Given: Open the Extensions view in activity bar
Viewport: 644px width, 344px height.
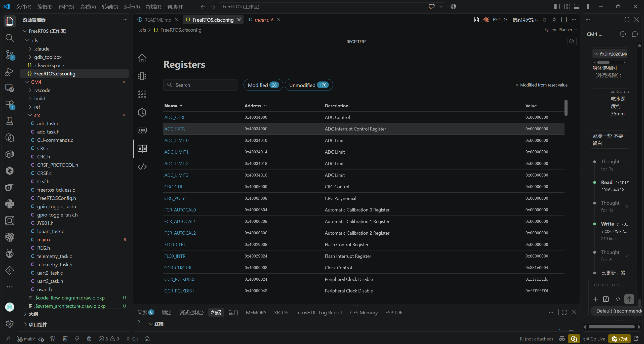Looking at the screenshot, I should pyautogui.click(x=10, y=105).
